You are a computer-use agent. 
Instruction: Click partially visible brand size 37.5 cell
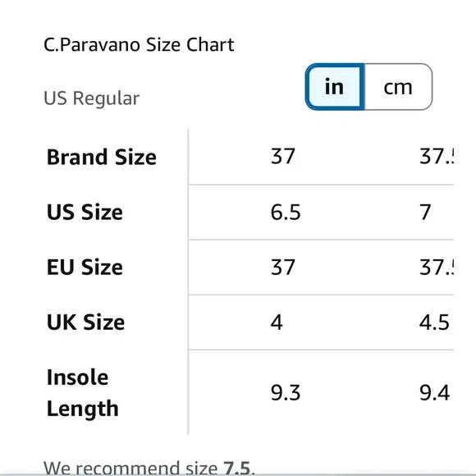(437, 156)
